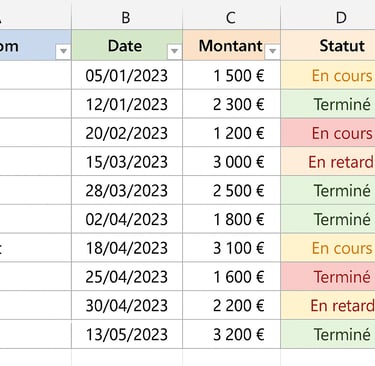Open the Date column filter dropdown
Viewport: 375px width, 366px height.
tap(174, 51)
